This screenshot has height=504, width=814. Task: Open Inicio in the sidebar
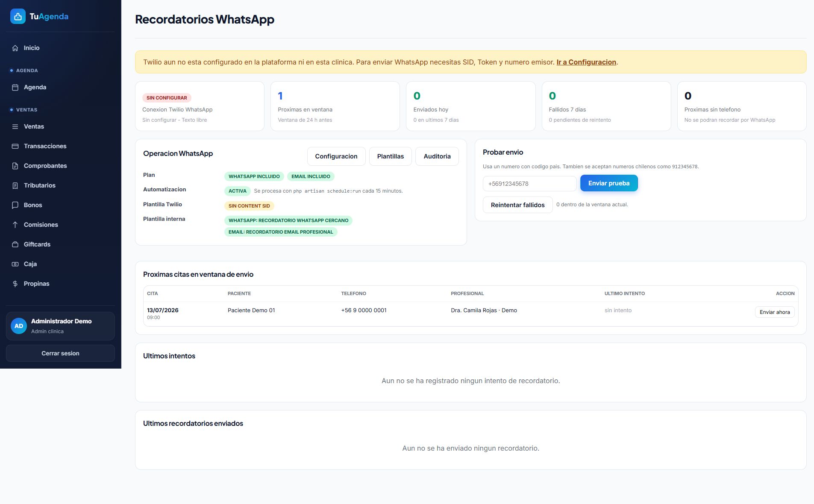click(x=60, y=48)
